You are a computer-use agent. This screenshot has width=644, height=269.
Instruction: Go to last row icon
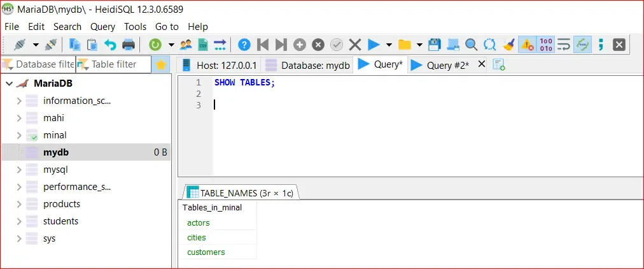click(x=281, y=45)
